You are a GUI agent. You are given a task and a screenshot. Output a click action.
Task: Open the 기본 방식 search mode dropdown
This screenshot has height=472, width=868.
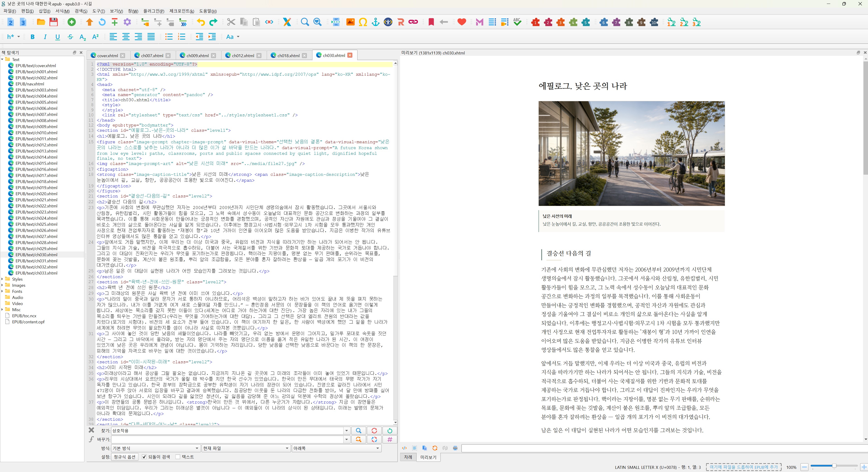point(156,448)
